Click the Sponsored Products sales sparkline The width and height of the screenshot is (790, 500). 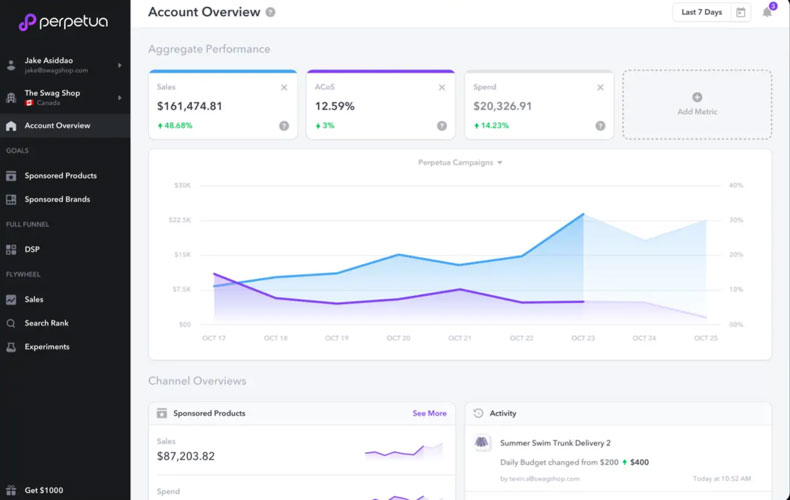404,451
